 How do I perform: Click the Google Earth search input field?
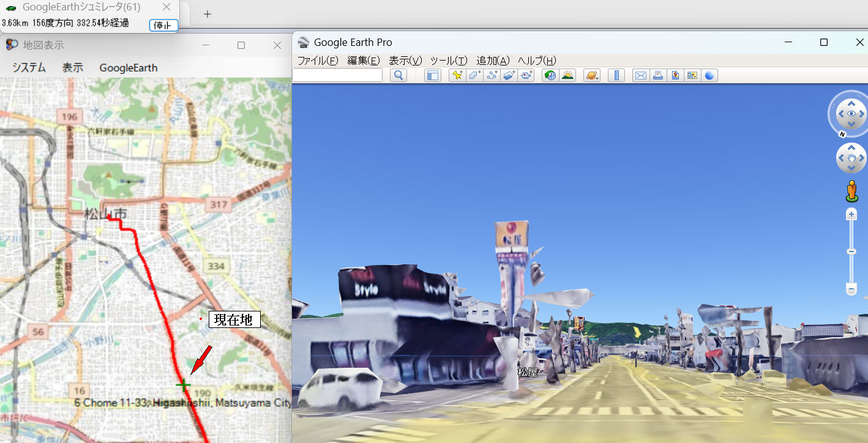pyautogui.click(x=338, y=75)
